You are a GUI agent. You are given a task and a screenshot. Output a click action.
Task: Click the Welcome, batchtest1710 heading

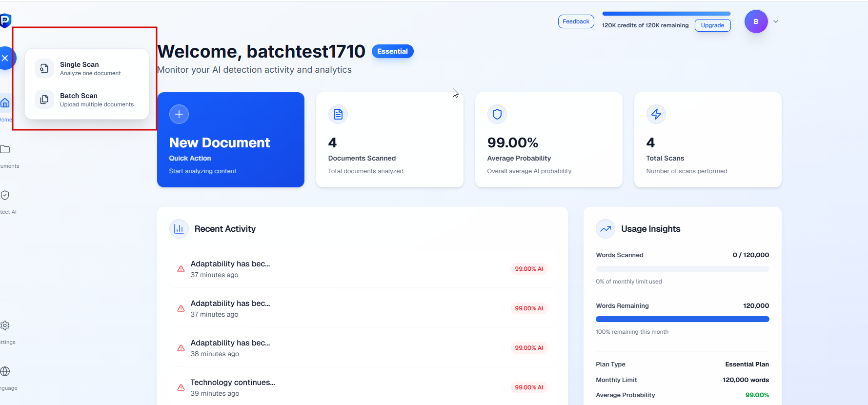[261, 51]
